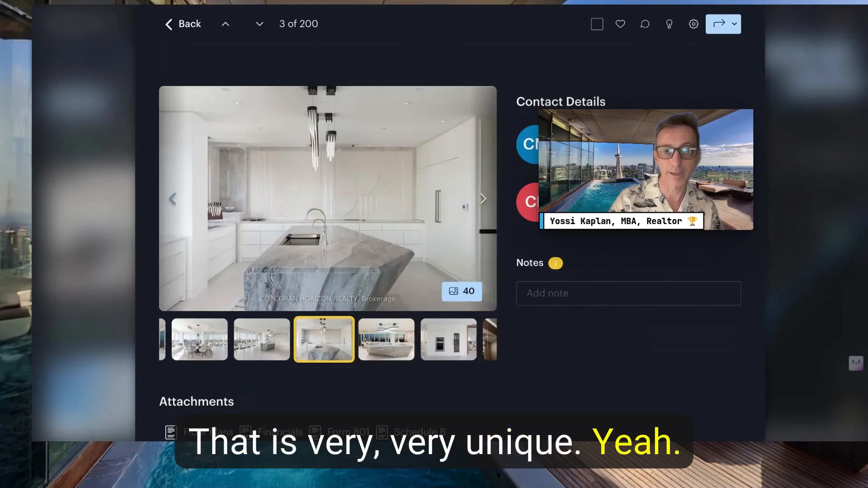Select the marble island with skyline thumbnail
The height and width of the screenshot is (488, 868).
(386, 339)
